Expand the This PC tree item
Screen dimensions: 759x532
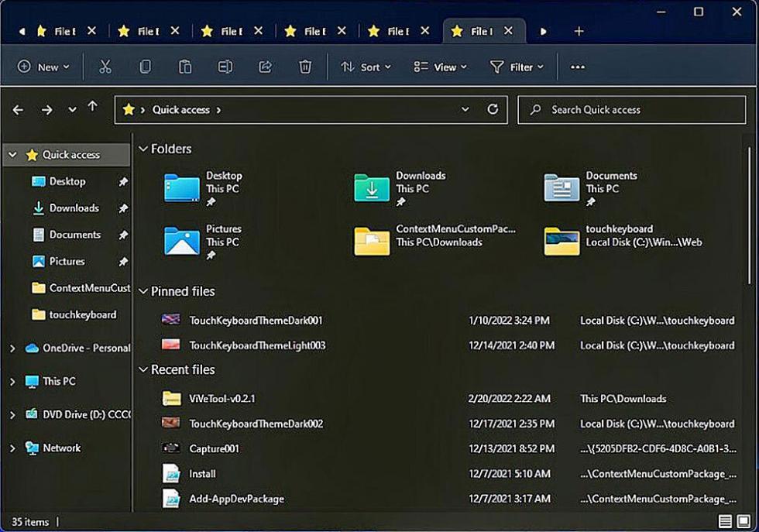point(12,381)
